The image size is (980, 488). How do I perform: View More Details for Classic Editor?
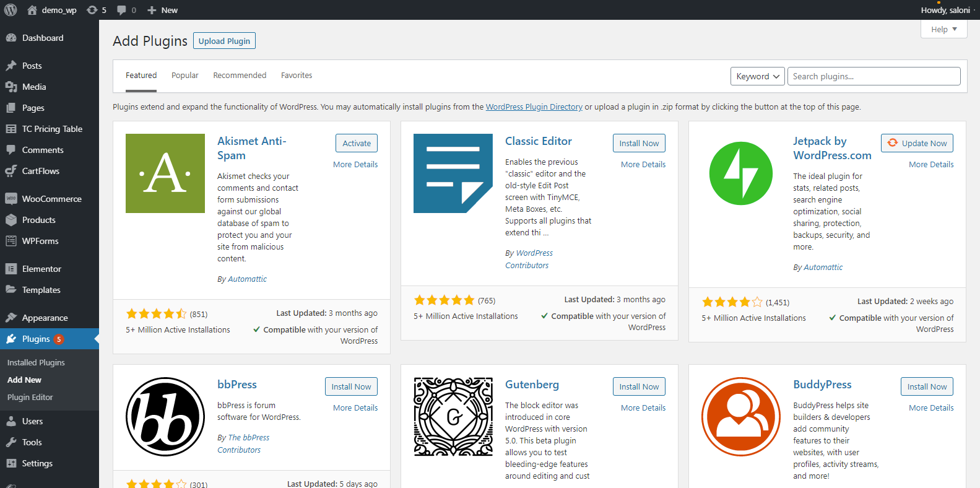(643, 164)
